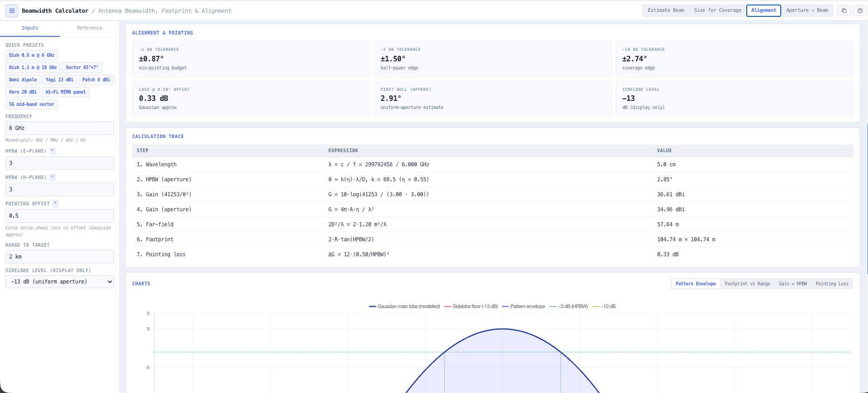Switch to Estimate Beam mode
This screenshot has width=868, height=393.
pyautogui.click(x=666, y=10)
